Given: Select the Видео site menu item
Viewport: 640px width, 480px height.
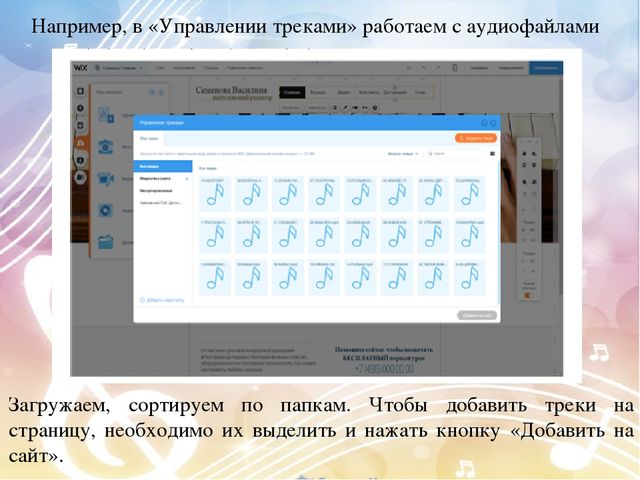Looking at the screenshot, I should [x=344, y=93].
